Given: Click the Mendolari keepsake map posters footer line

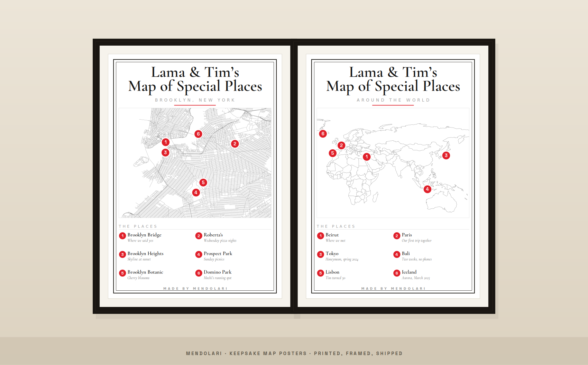Looking at the screenshot, I should click(x=294, y=353).
